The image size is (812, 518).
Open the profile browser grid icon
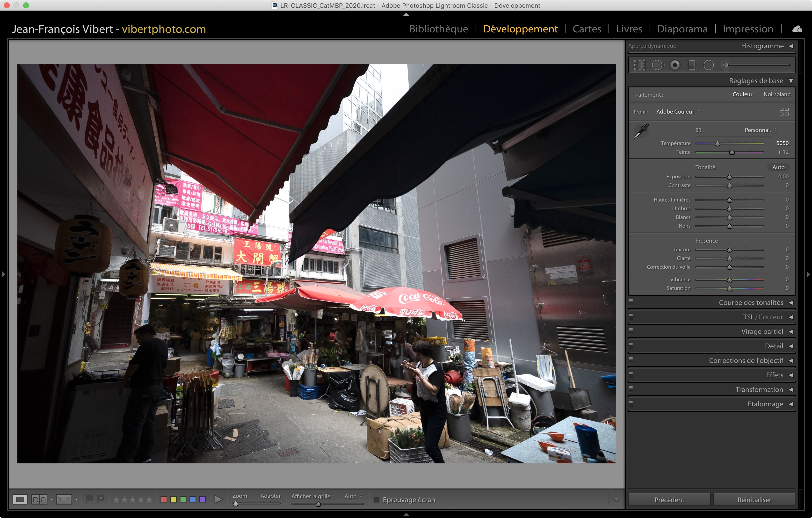[x=784, y=112]
